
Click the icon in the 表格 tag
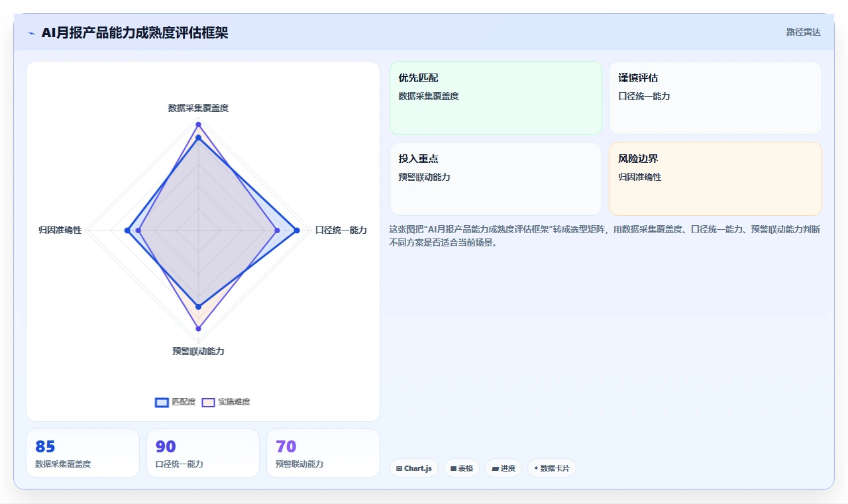(x=453, y=468)
